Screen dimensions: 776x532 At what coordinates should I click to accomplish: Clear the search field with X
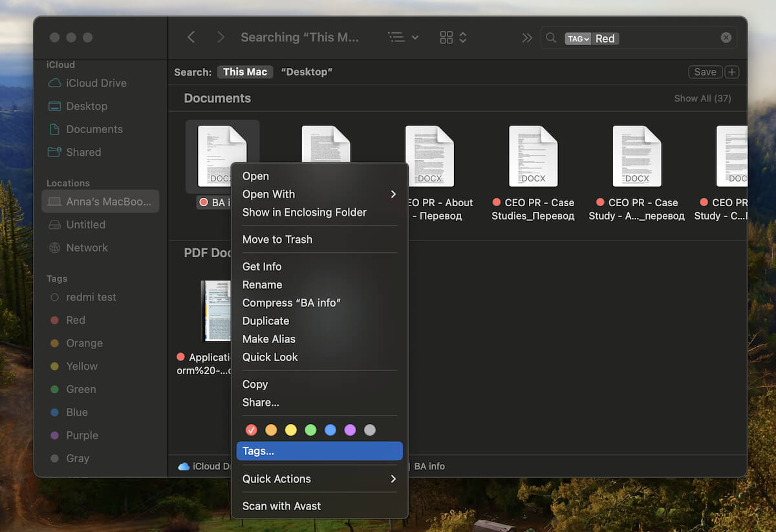pos(726,38)
